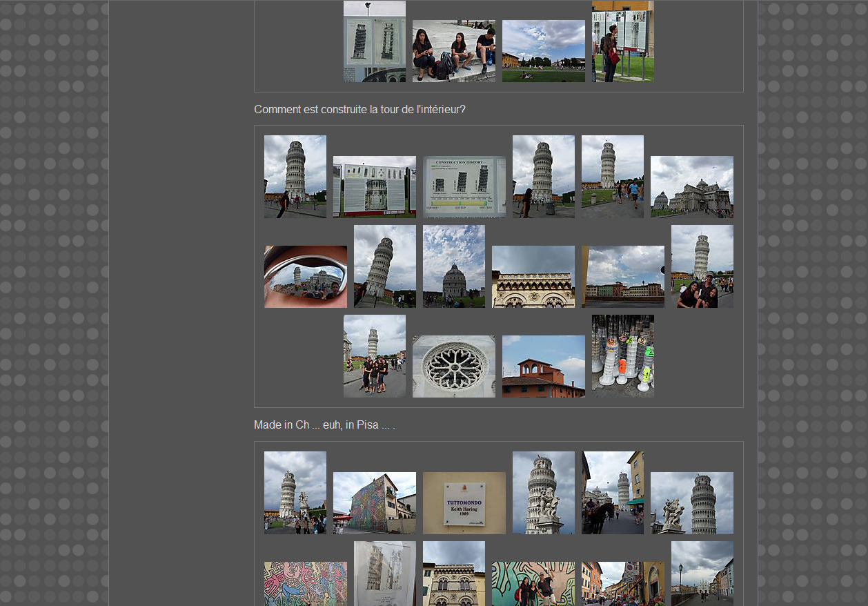Open the tower diagram poster at top
This screenshot has width=868, height=606.
pos(374,41)
